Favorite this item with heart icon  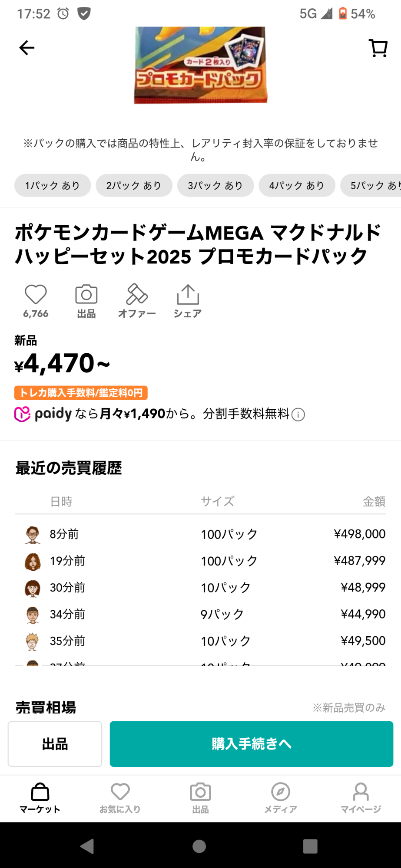click(36, 295)
